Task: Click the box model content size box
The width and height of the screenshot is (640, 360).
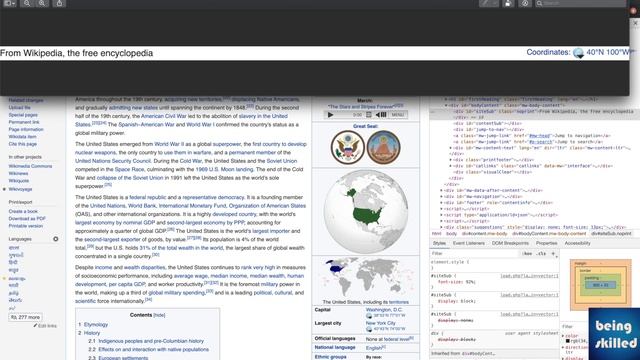Action: [600, 285]
